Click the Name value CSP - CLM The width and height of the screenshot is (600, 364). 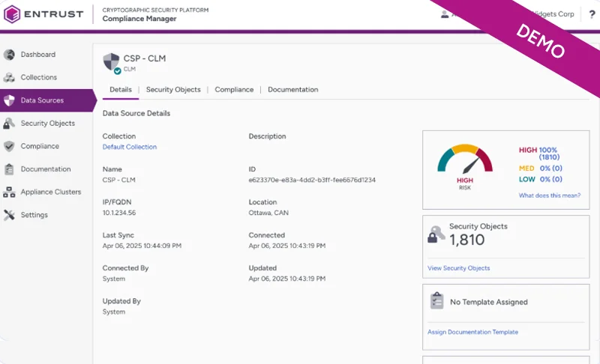[119, 180]
